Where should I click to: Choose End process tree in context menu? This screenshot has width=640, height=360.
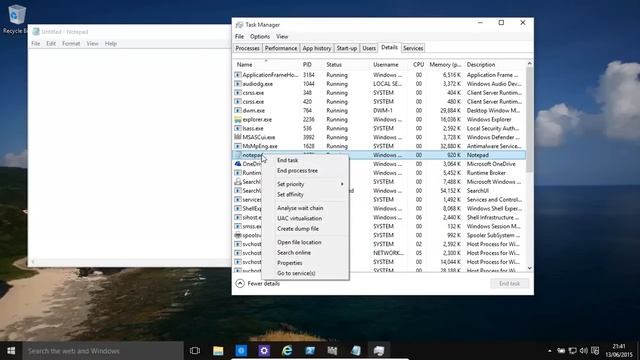tap(305, 171)
